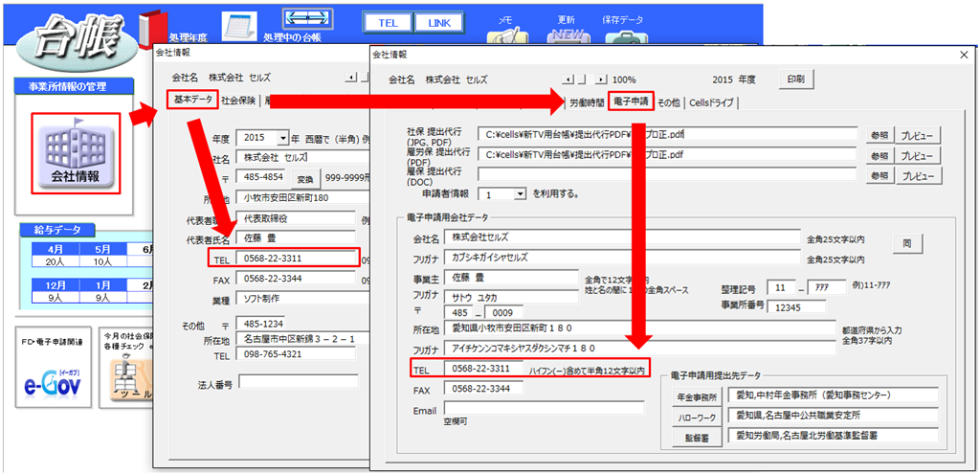980x474 pixels.
Task: Click the 印刷 print button
Action: coord(795,79)
